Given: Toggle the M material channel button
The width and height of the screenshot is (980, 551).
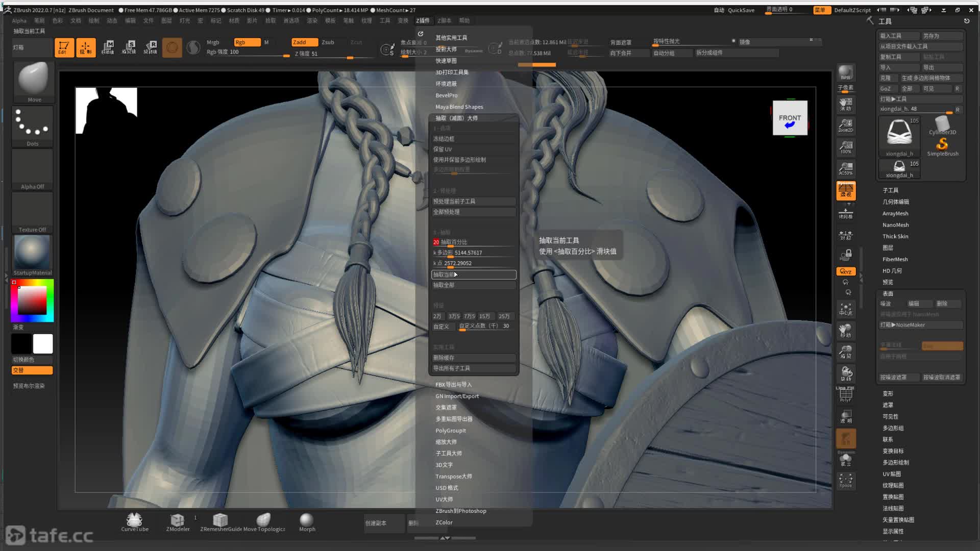Looking at the screenshot, I should 266,42.
